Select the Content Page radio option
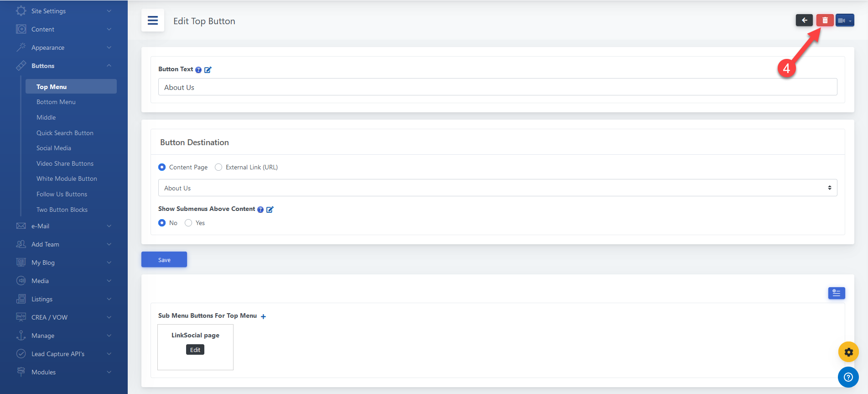 click(162, 167)
